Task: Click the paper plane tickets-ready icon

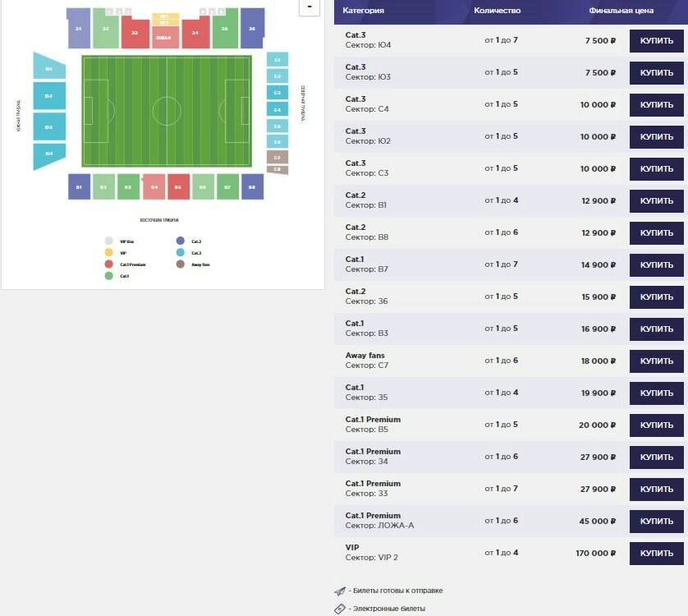Action: 340,591
